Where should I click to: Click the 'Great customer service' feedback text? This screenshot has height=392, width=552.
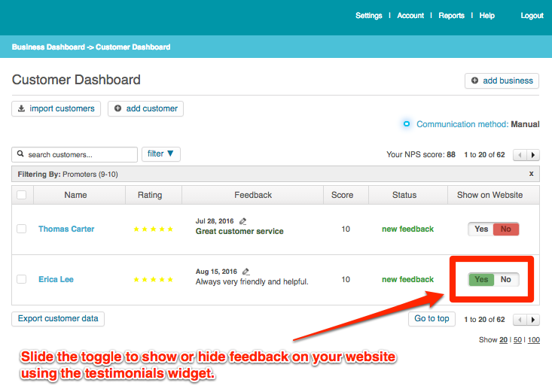click(x=239, y=231)
